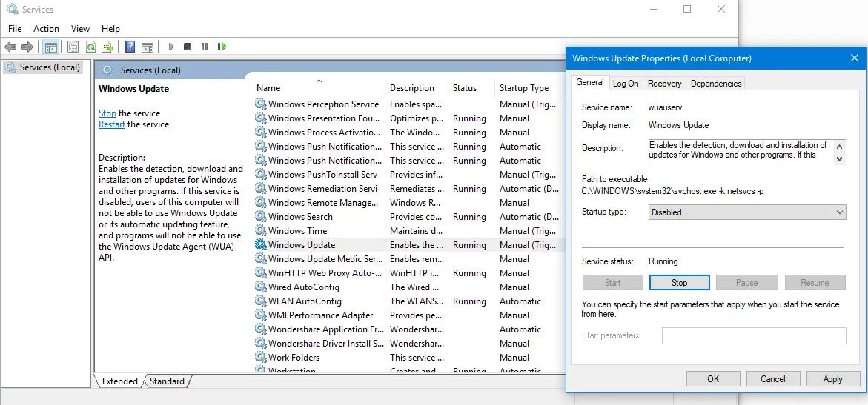Toggle Show/Hide Console Tree toolbar icon
Screen dimensions: 868x405
[x=51, y=47]
